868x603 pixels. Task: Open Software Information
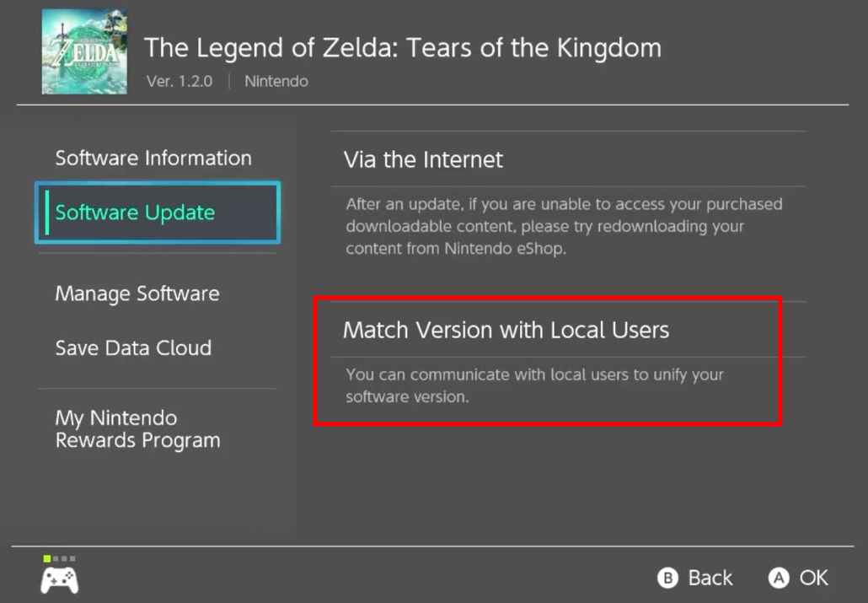coord(153,158)
